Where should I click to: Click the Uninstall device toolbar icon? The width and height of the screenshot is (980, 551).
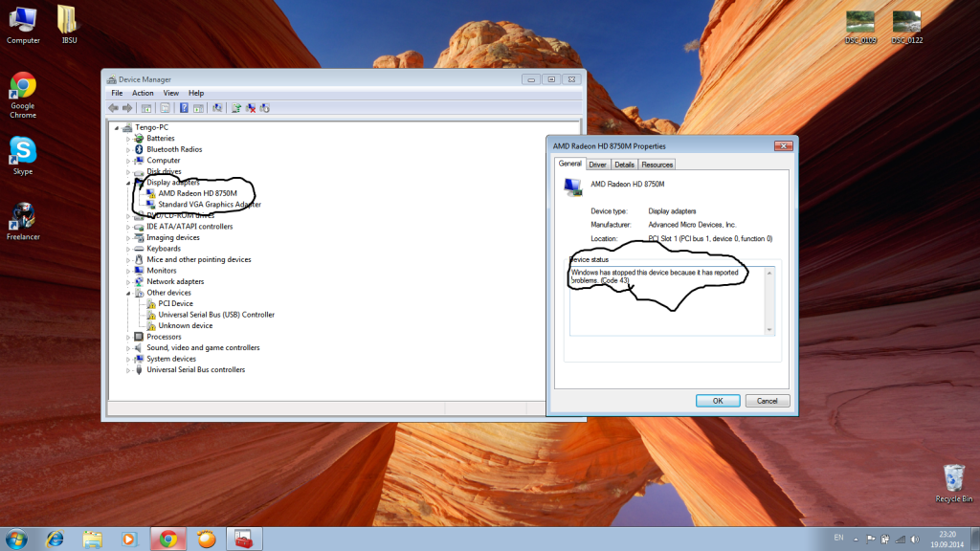tap(251, 108)
